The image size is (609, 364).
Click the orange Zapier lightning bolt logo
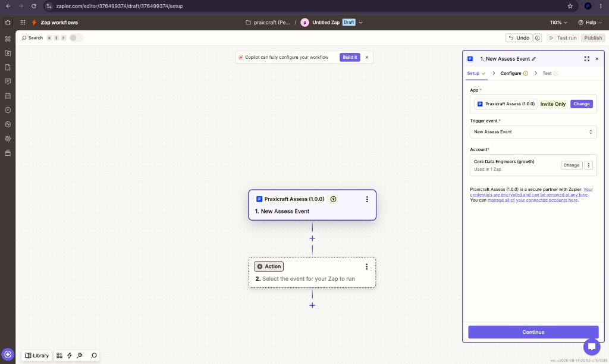point(34,23)
